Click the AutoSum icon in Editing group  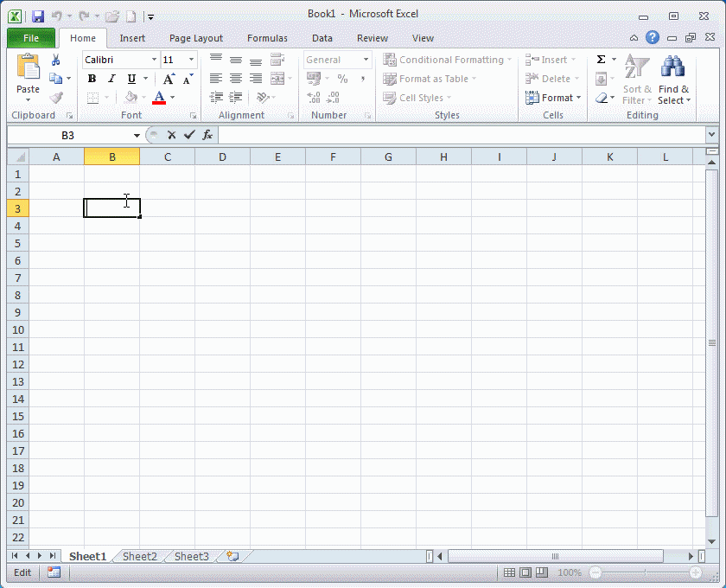coord(601,57)
